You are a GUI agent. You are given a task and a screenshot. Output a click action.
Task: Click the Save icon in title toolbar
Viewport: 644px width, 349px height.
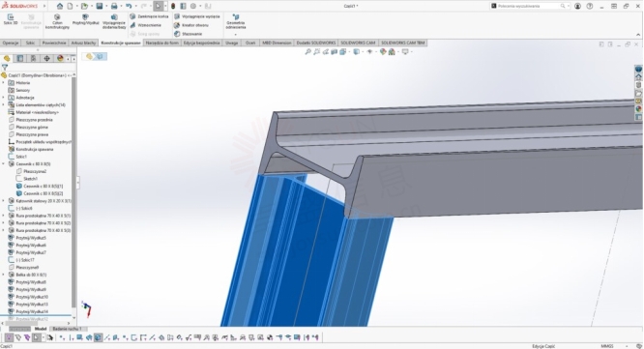tap(100, 6)
